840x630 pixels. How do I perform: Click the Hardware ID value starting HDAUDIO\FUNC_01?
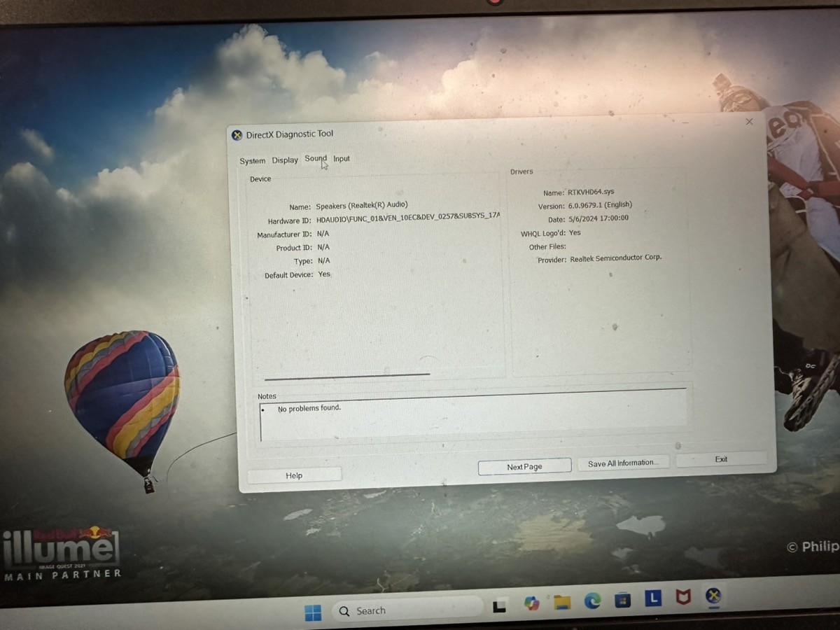pyautogui.click(x=408, y=219)
